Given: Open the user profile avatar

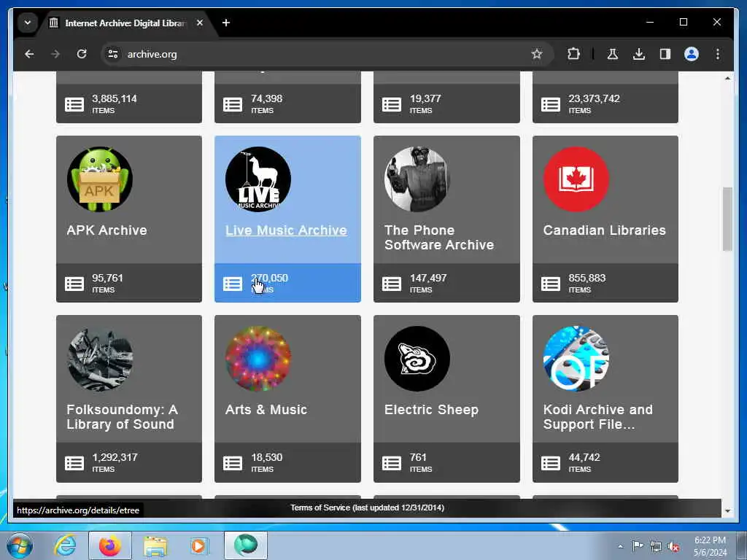Looking at the screenshot, I should [x=692, y=54].
